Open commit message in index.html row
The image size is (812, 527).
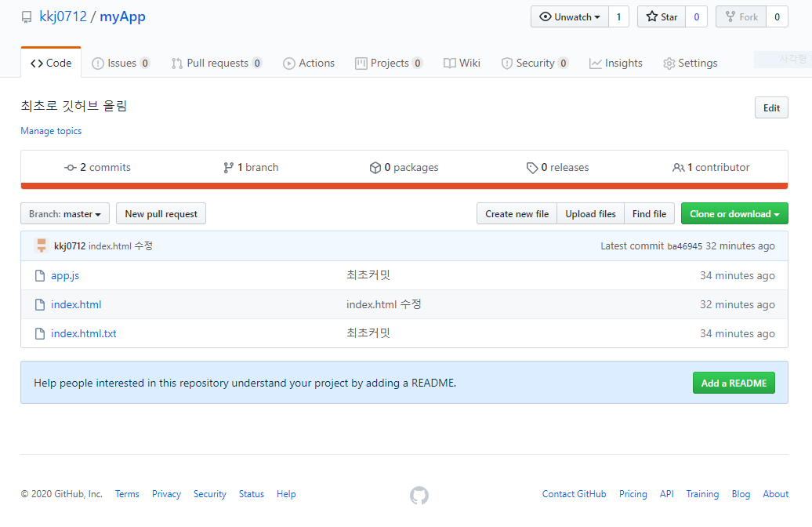point(384,304)
